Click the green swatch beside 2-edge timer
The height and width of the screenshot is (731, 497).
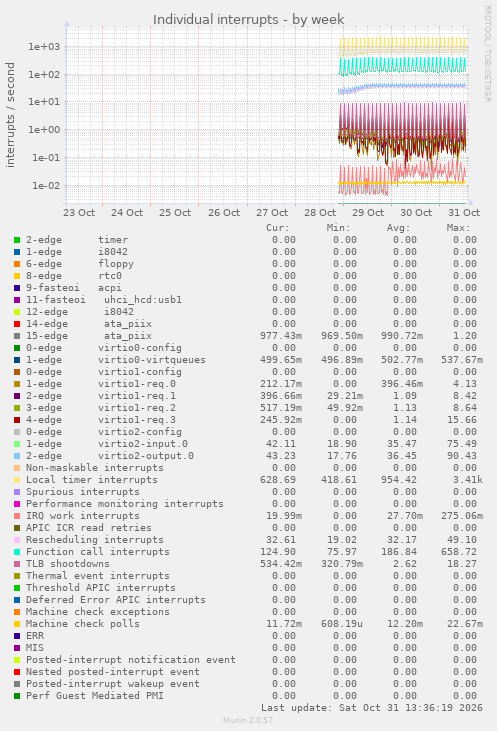[17, 240]
